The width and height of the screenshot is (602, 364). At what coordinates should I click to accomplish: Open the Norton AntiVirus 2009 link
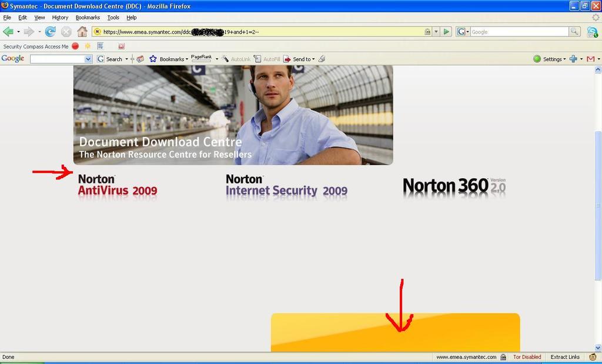pos(118,185)
